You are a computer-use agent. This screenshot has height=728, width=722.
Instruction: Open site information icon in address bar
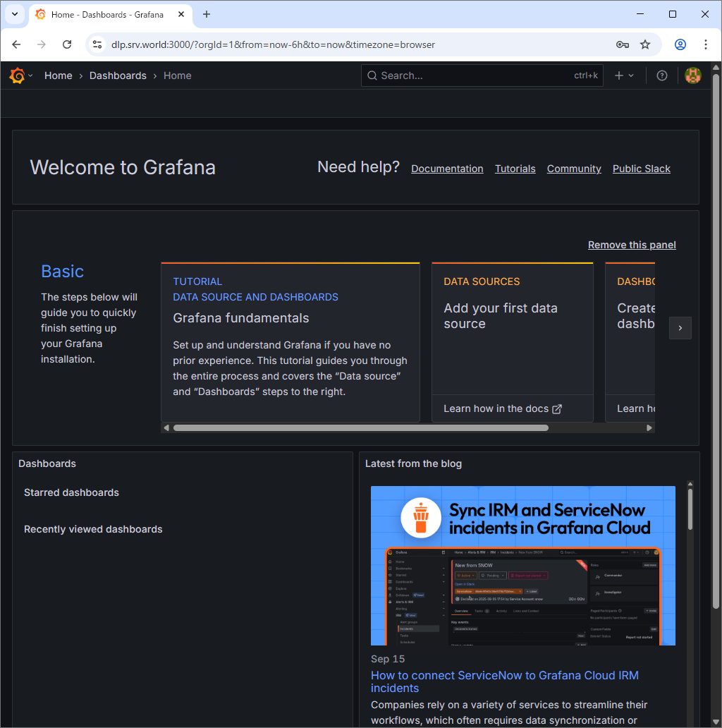[97, 44]
